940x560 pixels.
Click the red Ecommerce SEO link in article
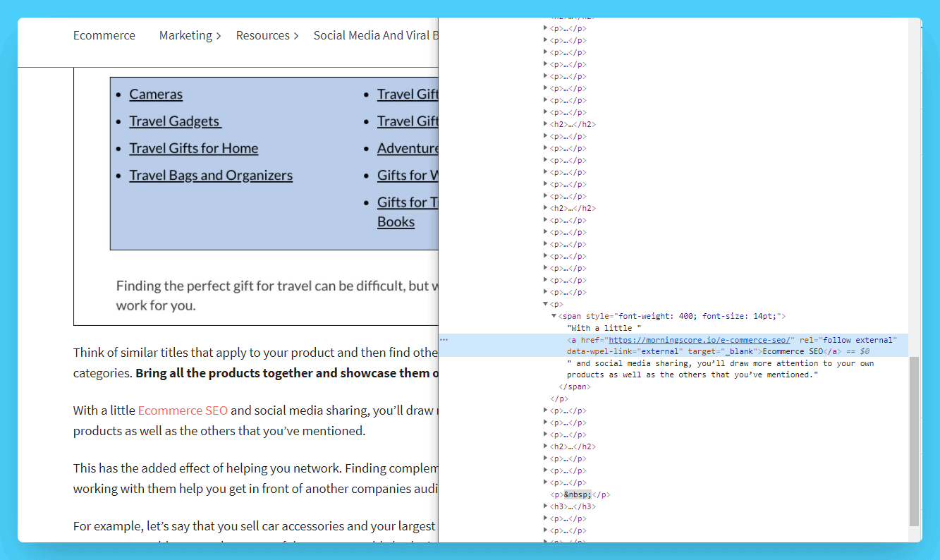click(x=183, y=410)
